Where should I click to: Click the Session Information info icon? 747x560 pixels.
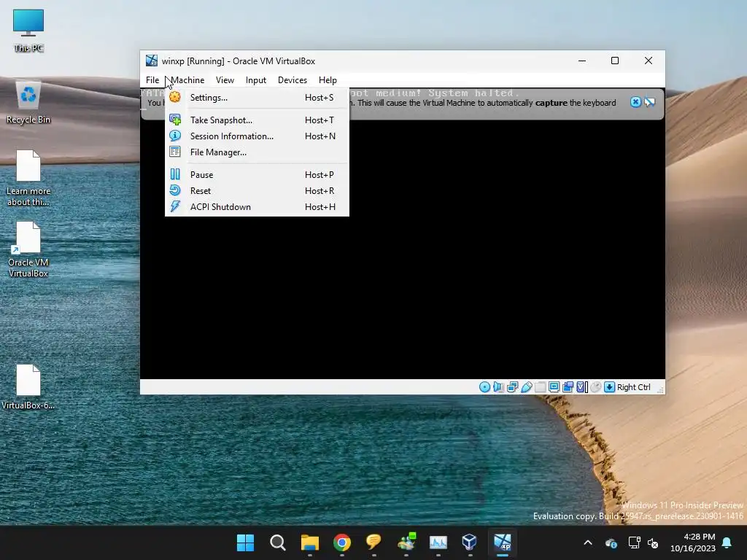[175, 136]
